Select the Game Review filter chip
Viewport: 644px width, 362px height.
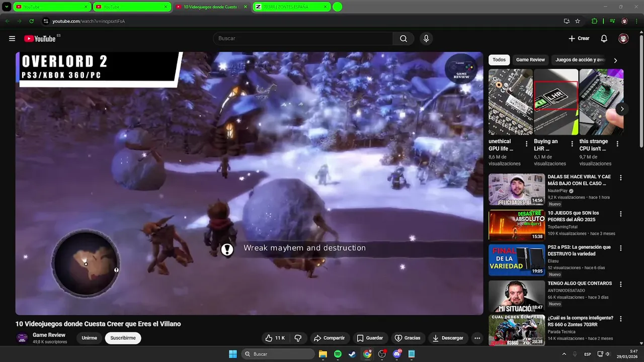tap(530, 60)
